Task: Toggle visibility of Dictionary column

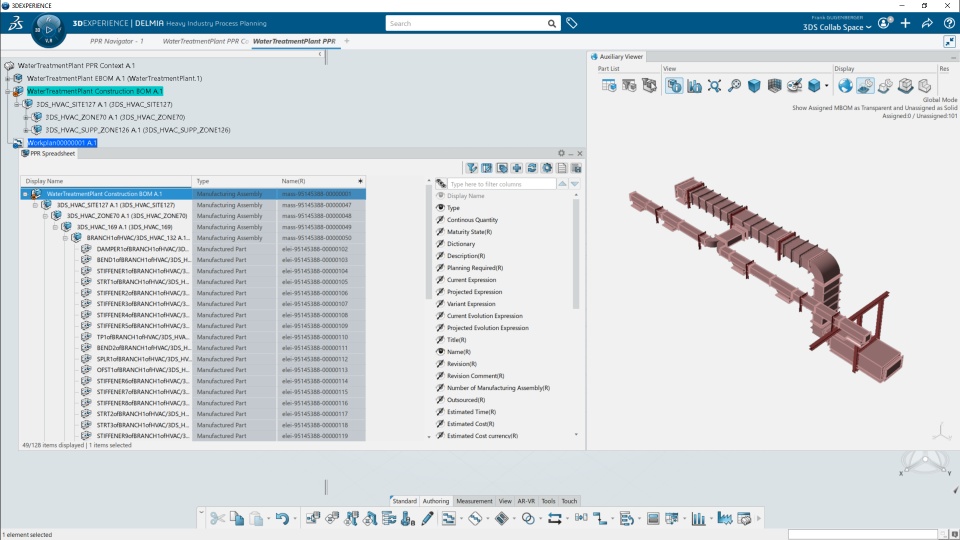Action: [440, 244]
